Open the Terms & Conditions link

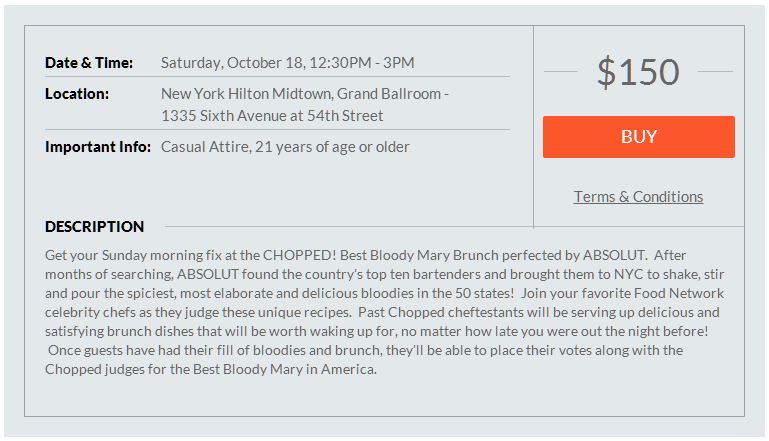(639, 197)
